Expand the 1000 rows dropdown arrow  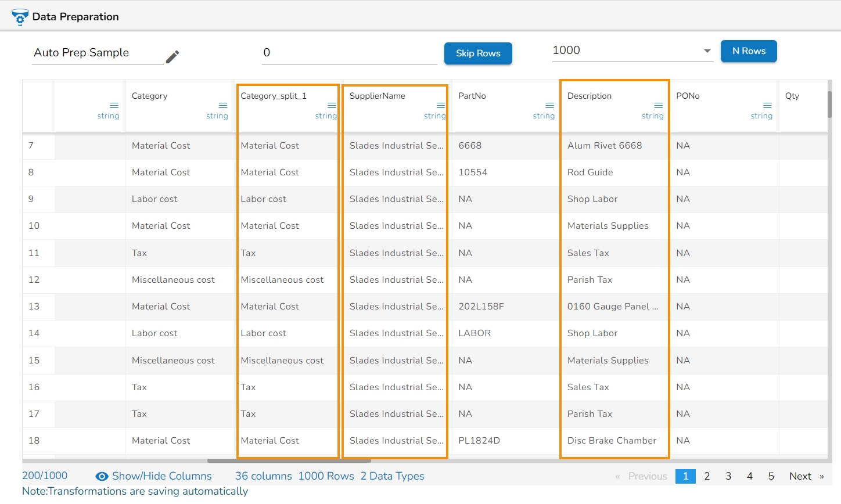[707, 51]
